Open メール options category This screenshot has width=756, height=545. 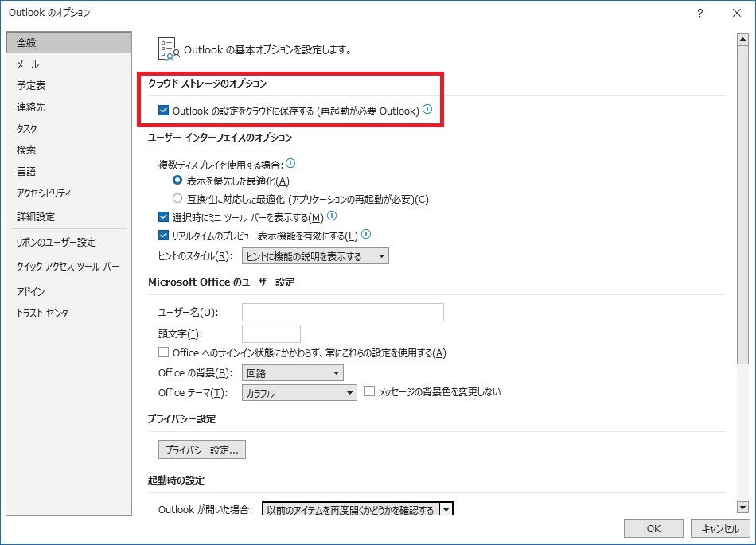[x=68, y=64]
